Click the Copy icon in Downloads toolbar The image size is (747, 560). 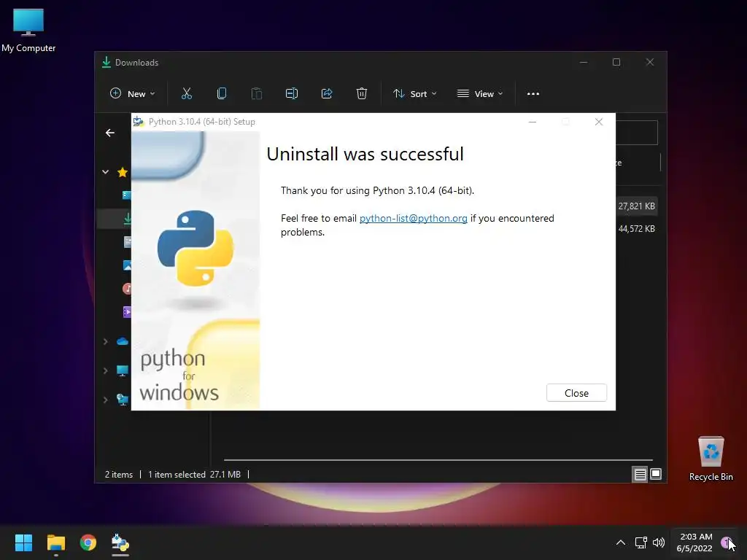coord(222,94)
